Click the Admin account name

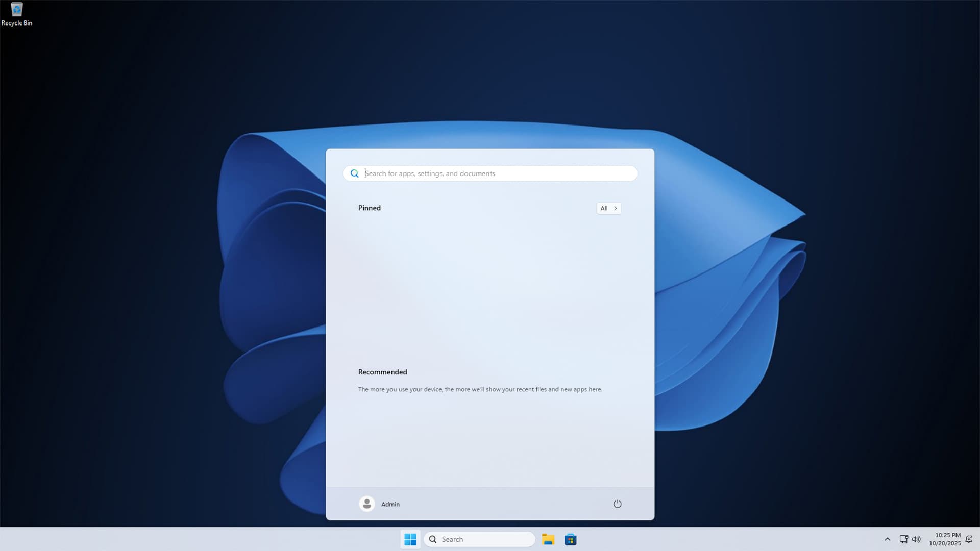[x=390, y=504]
